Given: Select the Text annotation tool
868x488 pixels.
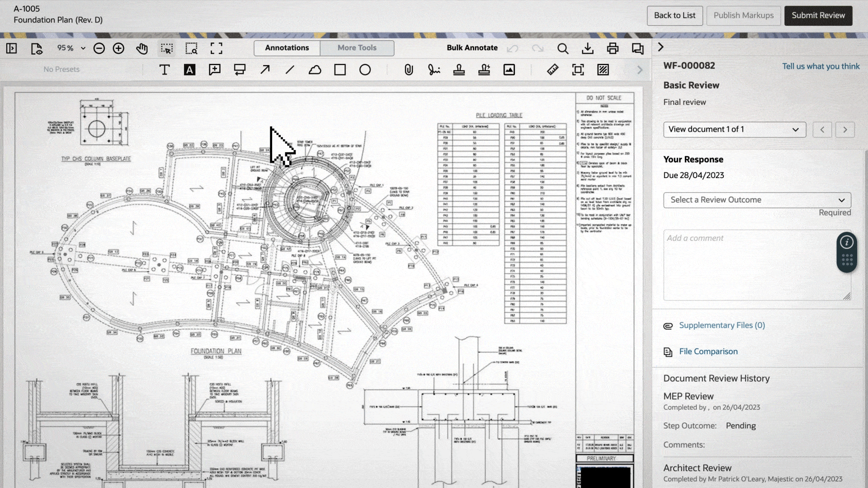Looking at the screenshot, I should point(165,70).
